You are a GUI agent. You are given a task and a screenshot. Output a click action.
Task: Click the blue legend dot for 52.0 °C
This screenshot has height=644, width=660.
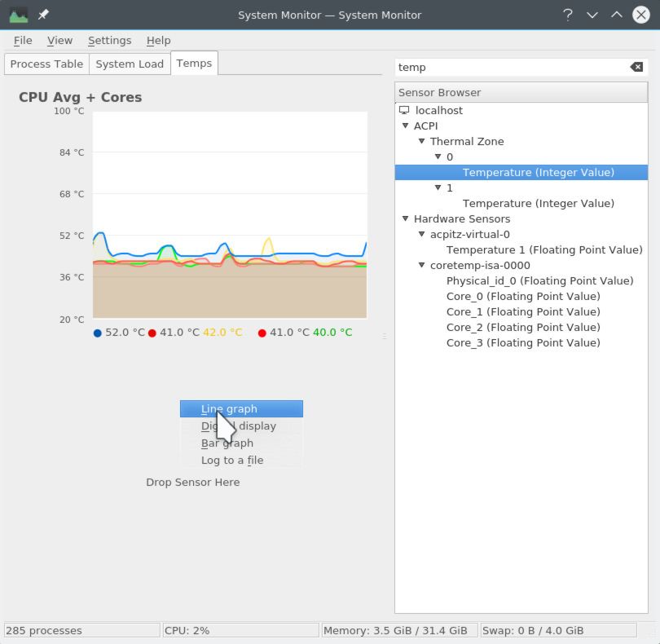point(98,333)
